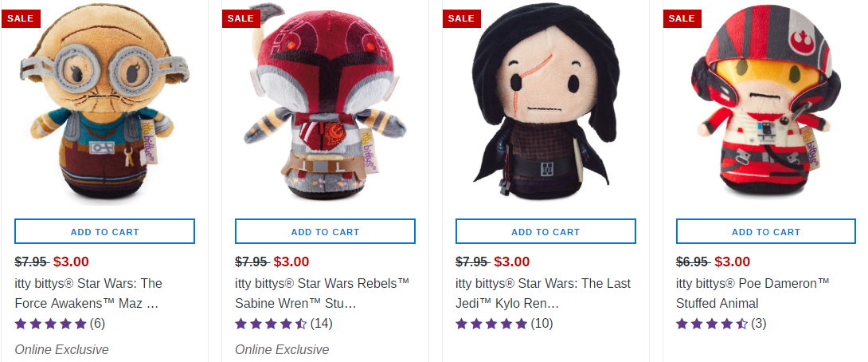Add Sabine Wren plush to cart
The image size is (868, 362).
[325, 232]
